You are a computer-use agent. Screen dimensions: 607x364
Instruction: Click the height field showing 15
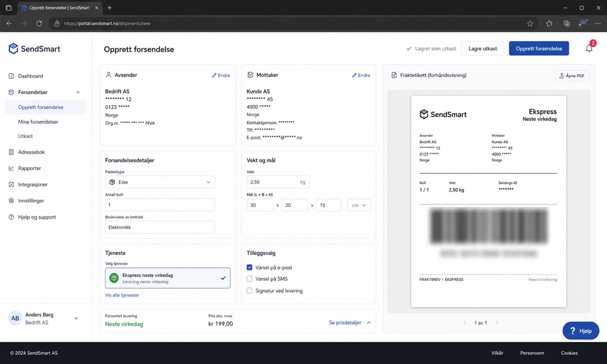pyautogui.click(x=329, y=205)
